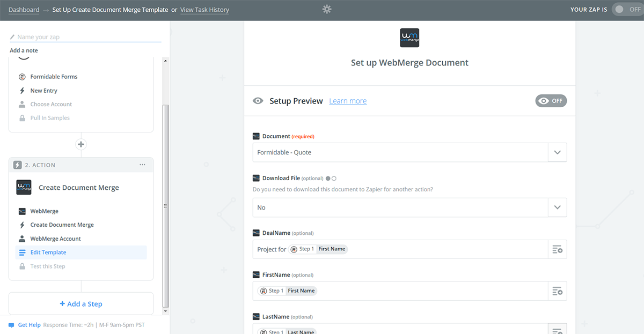The image size is (644, 334).
Task: Click the lock icon beside Test this Step
Action: (22, 266)
